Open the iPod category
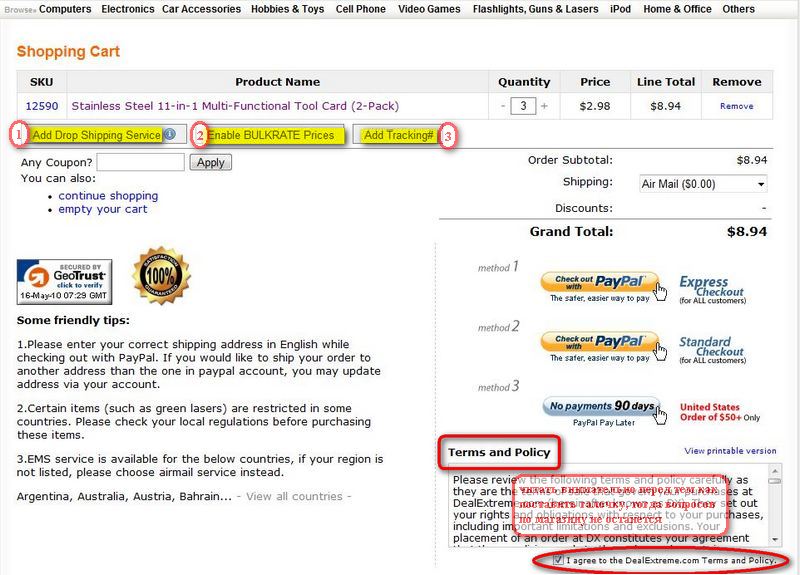 tap(620, 9)
